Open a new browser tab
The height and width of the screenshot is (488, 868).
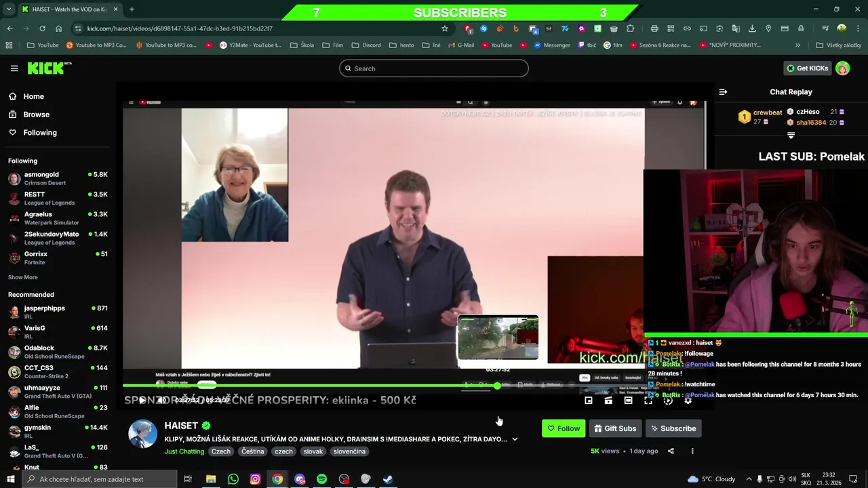tap(132, 9)
